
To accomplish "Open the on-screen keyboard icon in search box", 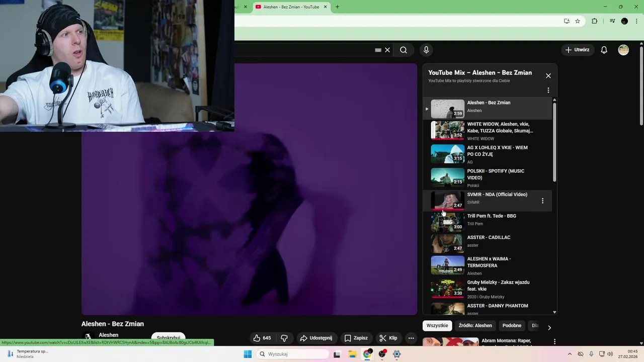I will 378,50.
